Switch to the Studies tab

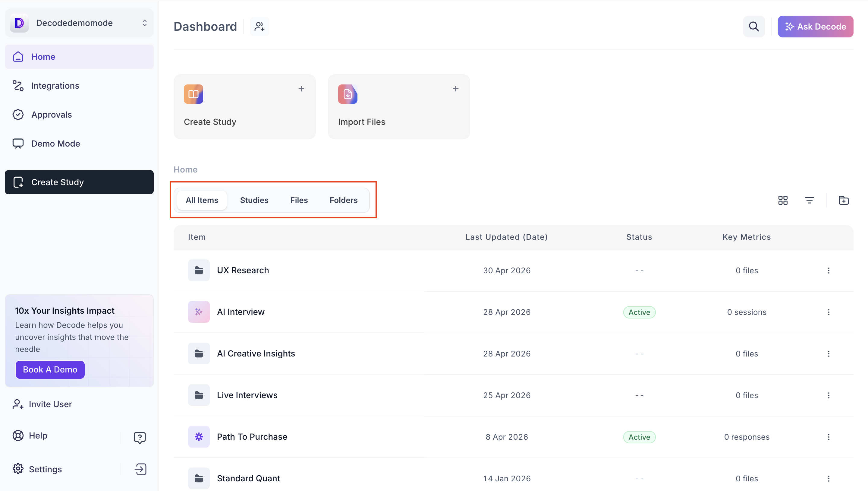pyautogui.click(x=254, y=200)
